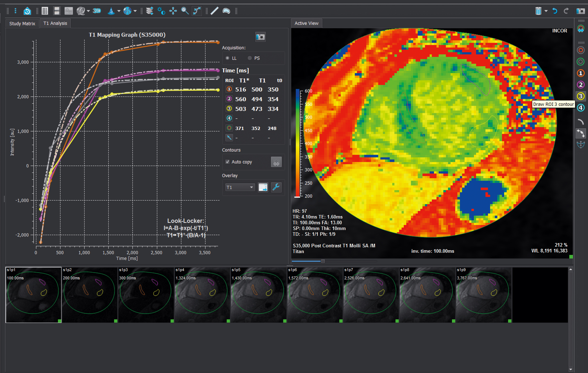588x373 pixels.
Task: Click the undo arrow button
Action: coord(555,11)
